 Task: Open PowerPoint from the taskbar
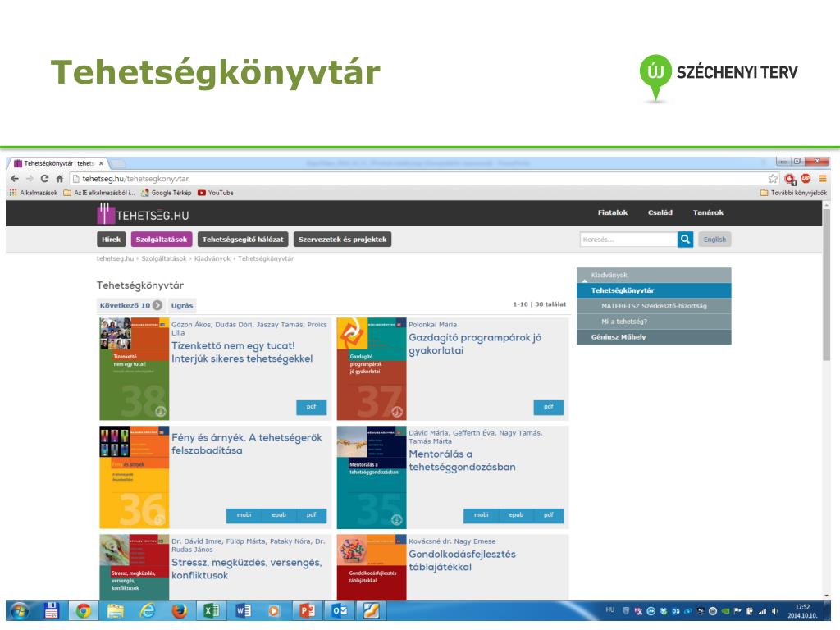pyautogui.click(x=308, y=610)
